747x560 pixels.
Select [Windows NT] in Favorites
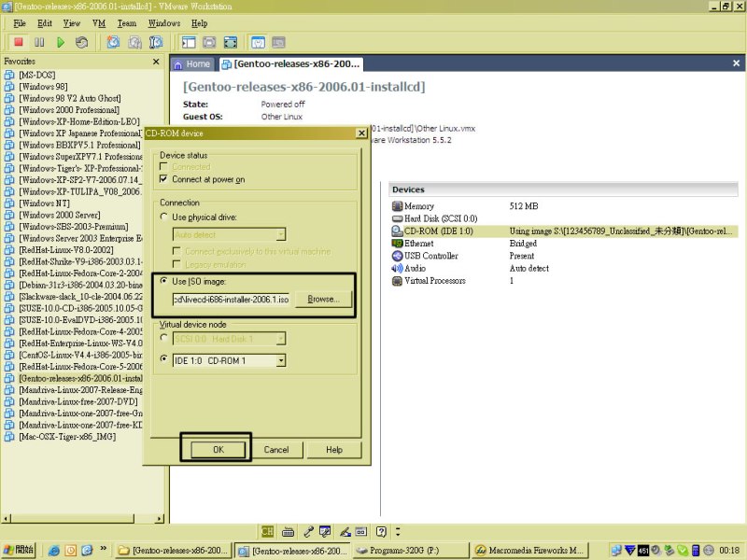pyautogui.click(x=44, y=203)
